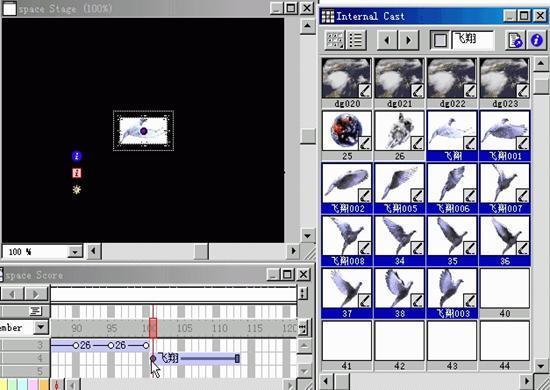Open cast member properties info icon
Image resolution: width=550 pixels, height=390 pixels.
coord(537,40)
